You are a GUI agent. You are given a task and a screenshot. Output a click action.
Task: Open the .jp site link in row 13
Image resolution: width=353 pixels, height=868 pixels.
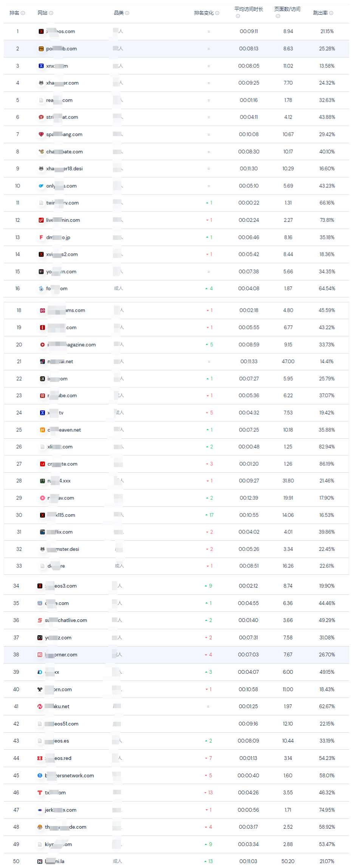(58, 237)
